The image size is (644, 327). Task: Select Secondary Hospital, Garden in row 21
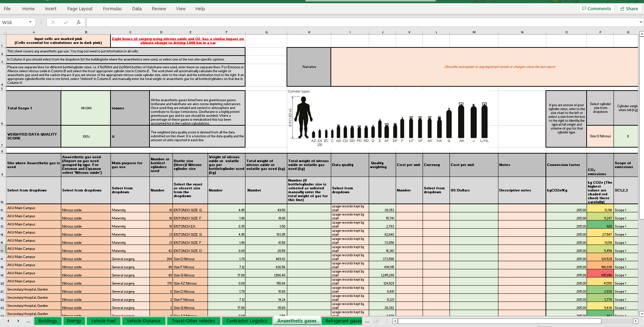click(x=34, y=289)
